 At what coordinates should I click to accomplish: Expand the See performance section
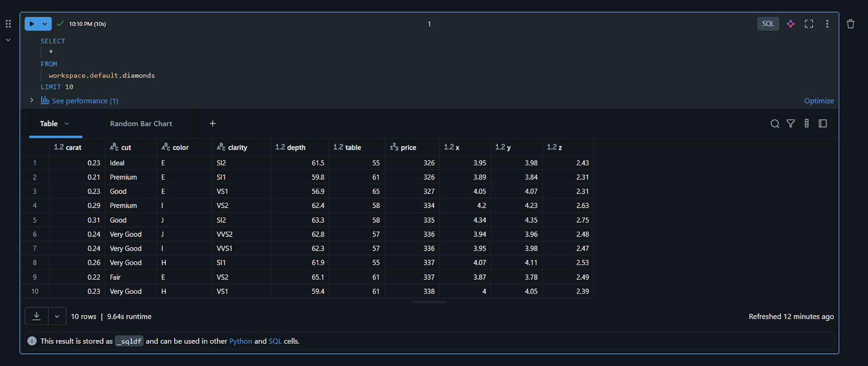click(31, 100)
